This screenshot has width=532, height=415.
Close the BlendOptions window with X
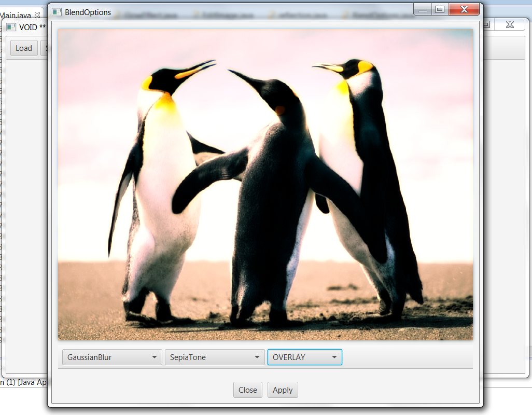pyautogui.click(x=464, y=9)
